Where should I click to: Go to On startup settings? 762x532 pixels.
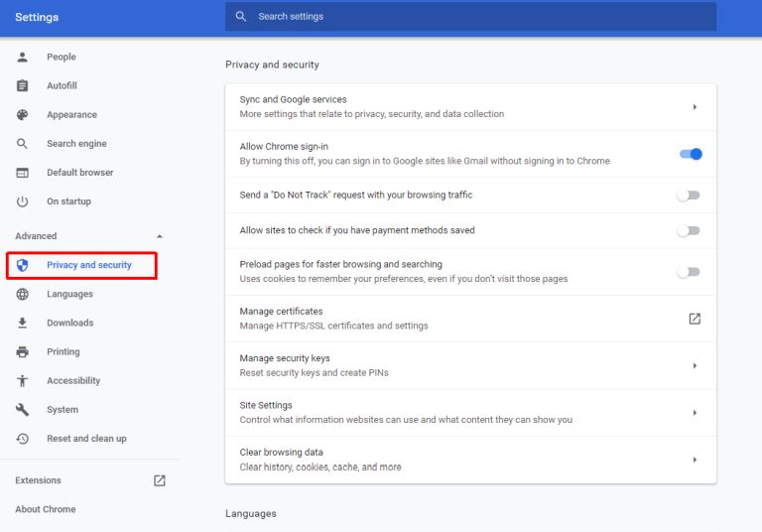click(x=69, y=201)
